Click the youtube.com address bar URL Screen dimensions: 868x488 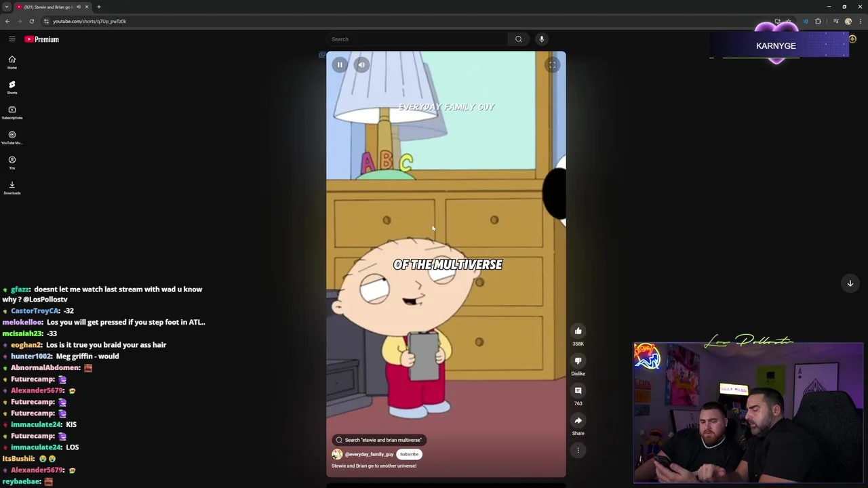tap(90, 21)
